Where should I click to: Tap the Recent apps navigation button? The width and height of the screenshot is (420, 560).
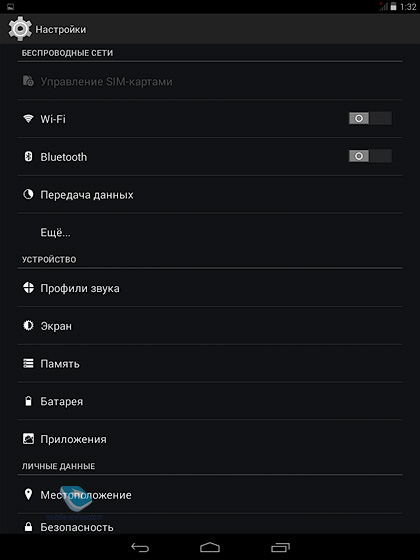point(280,547)
